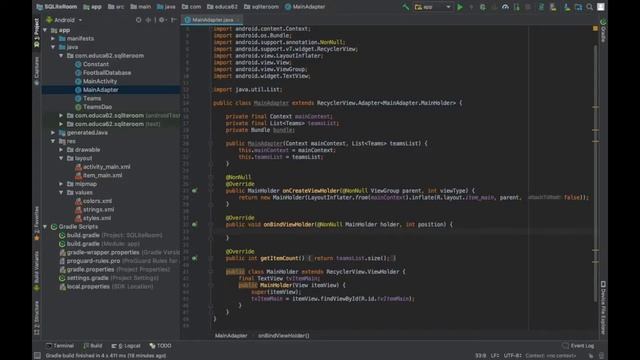Click the gutter override icon beside onBindViewHolder

195,224
